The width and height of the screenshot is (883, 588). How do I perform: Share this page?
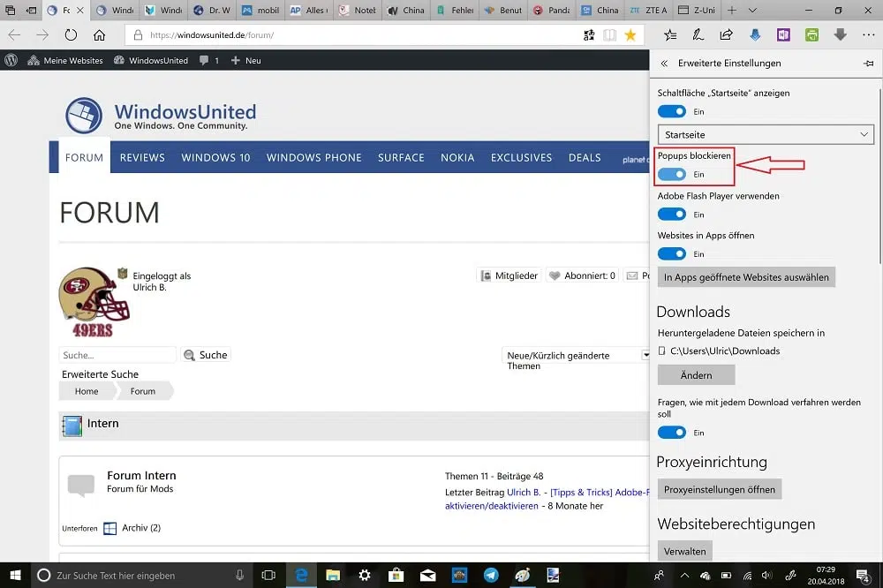pos(727,35)
